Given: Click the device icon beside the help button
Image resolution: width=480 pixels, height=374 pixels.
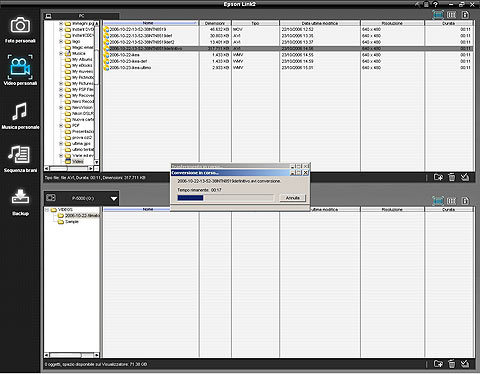Looking at the screenshot, I should pos(426,4).
